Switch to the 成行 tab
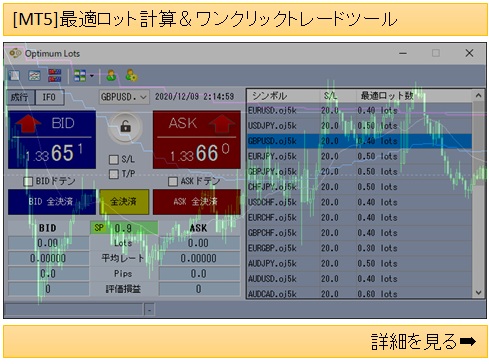This screenshot has height=364, width=489. [21, 97]
